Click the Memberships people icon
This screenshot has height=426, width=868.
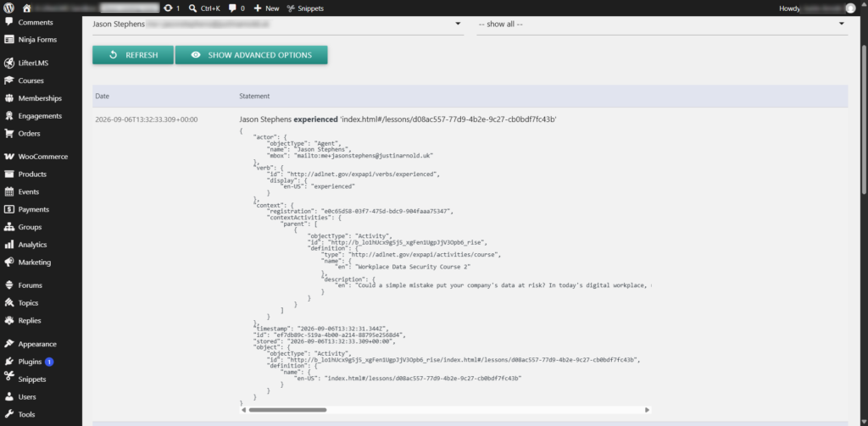8,98
